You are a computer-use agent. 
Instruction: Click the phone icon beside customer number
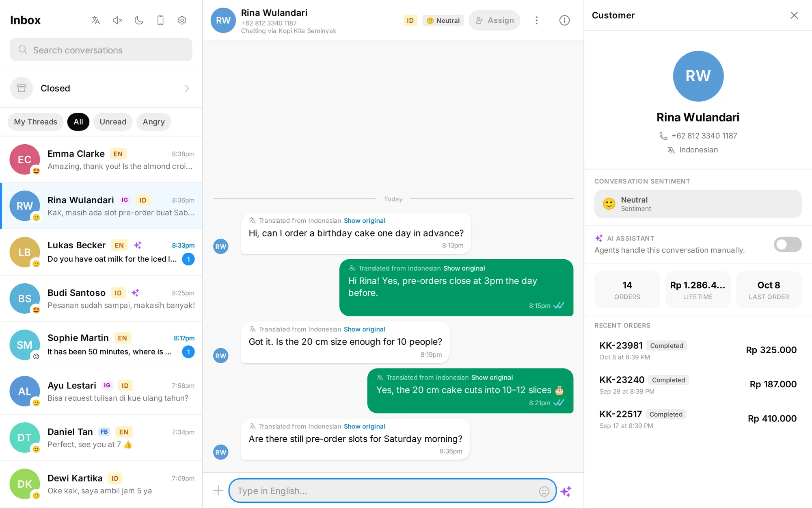click(663, 136)
